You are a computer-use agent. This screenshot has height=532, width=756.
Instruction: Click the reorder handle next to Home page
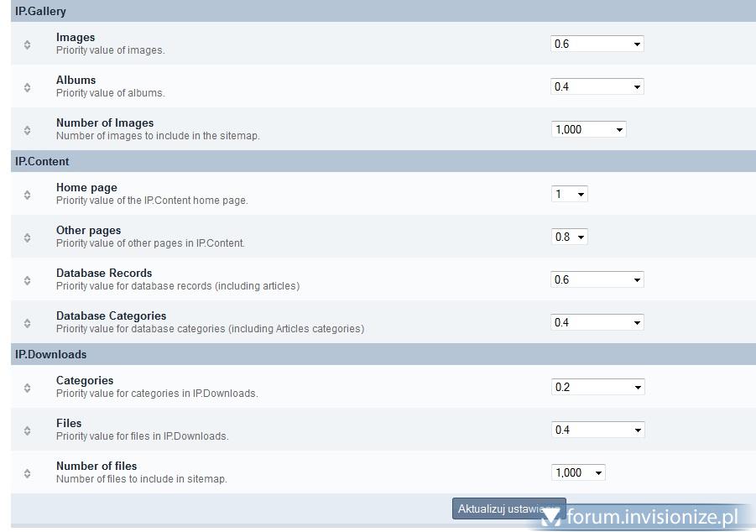pyautogui.click(x=27, y=195)
